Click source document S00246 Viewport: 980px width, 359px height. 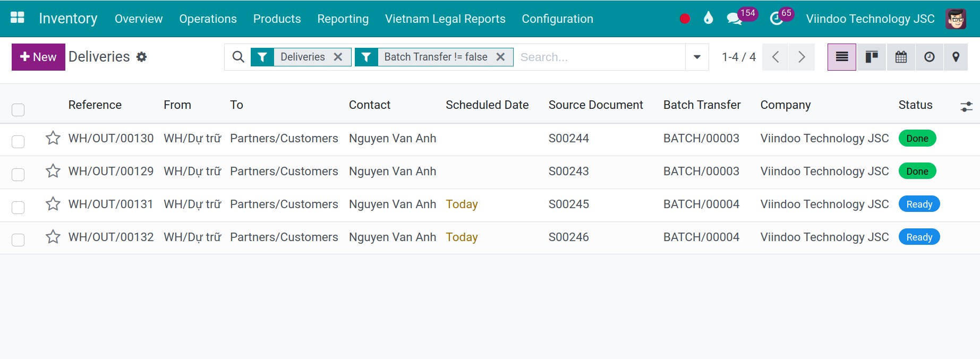(569, 237)
